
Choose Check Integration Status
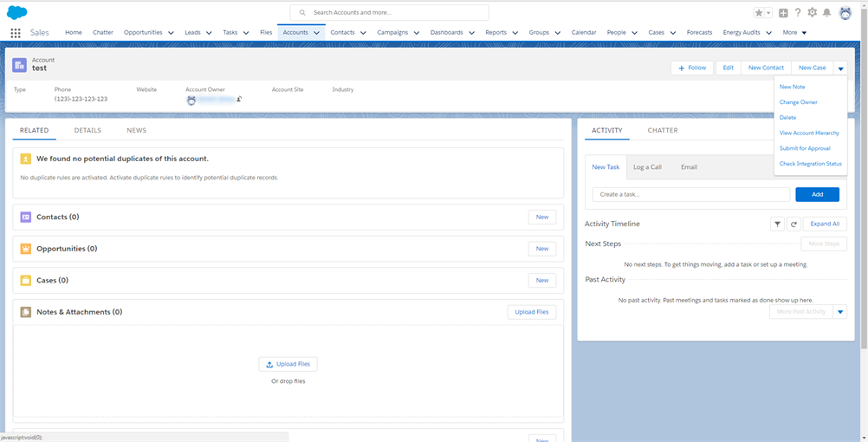coord(811,164)
